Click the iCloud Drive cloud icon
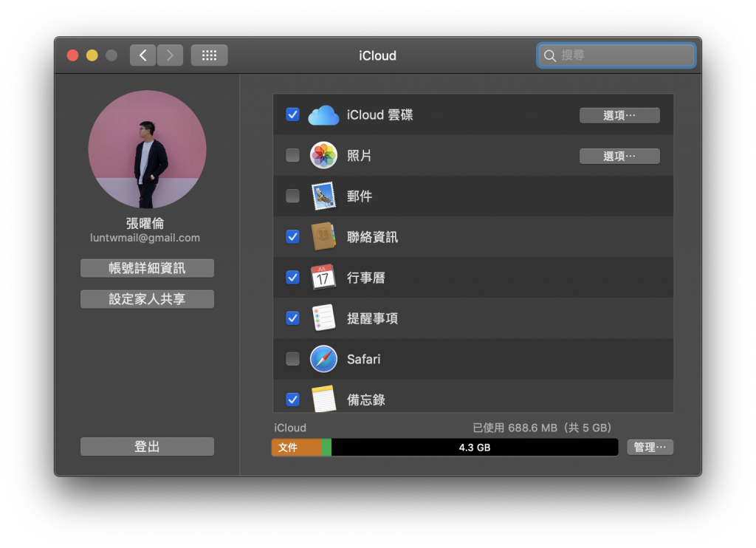Viewport: 756px width, 548px height. point(323,115)
